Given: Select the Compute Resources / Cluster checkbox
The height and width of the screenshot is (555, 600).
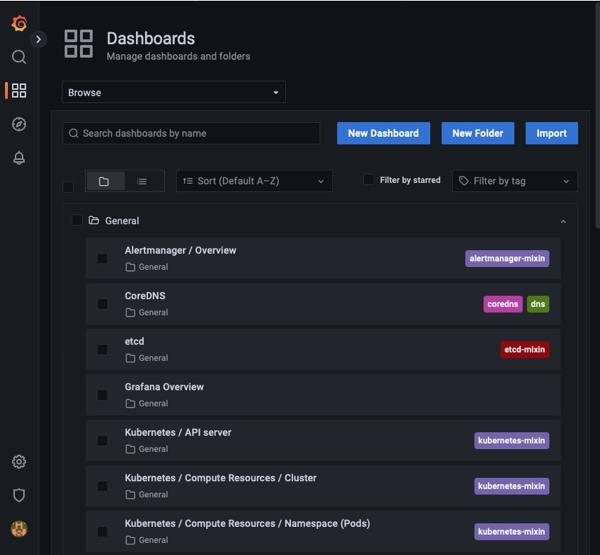Looking at the screenshot, I should pyautogui.click(x=102, y=486).
